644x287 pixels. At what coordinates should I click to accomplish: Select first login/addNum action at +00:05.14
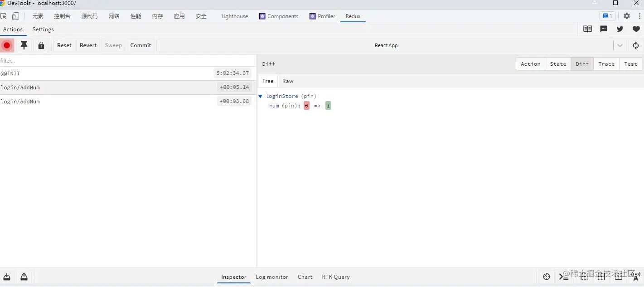tap(128, 88)
